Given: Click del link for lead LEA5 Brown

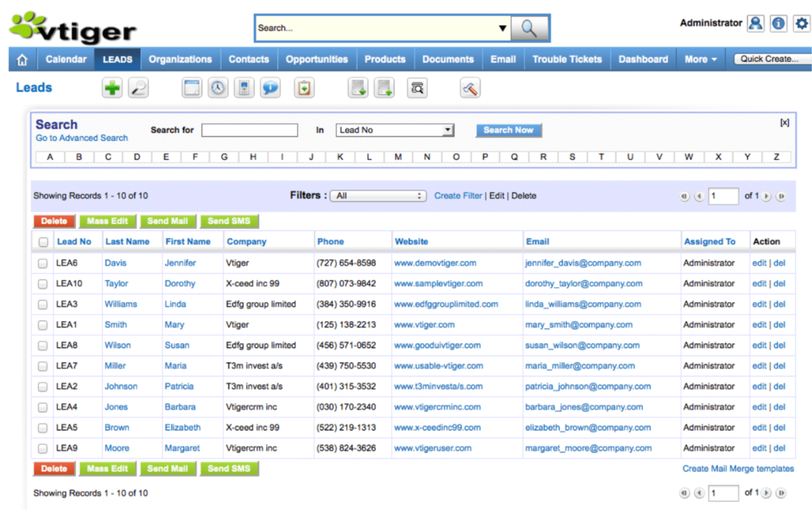Looking at the screenshot, I should pyautogui.click(x=779, y=427).
